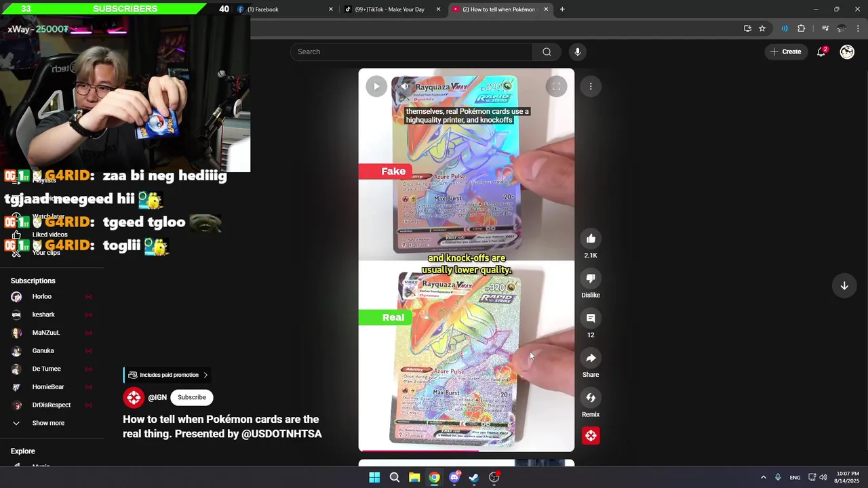Open taskbar microphone tray icon
The height and width of the screenshot is (488, 868).
[x=778, y=477]
